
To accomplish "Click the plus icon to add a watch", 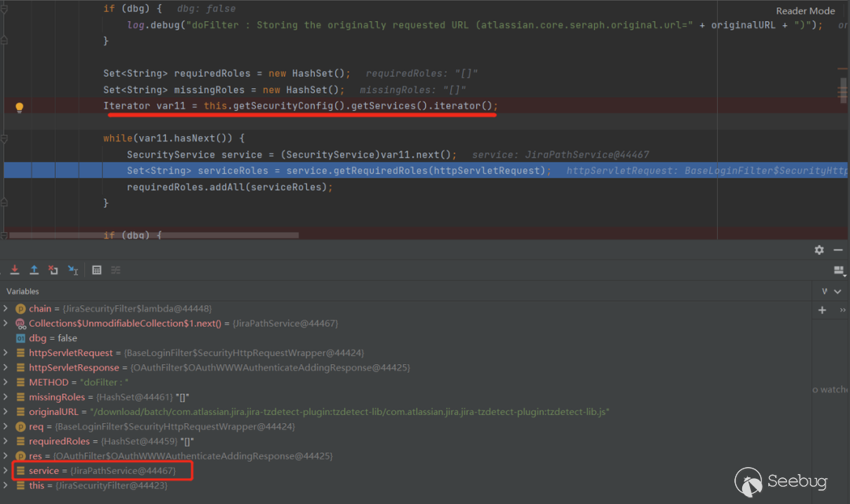I will pos(822,310).
